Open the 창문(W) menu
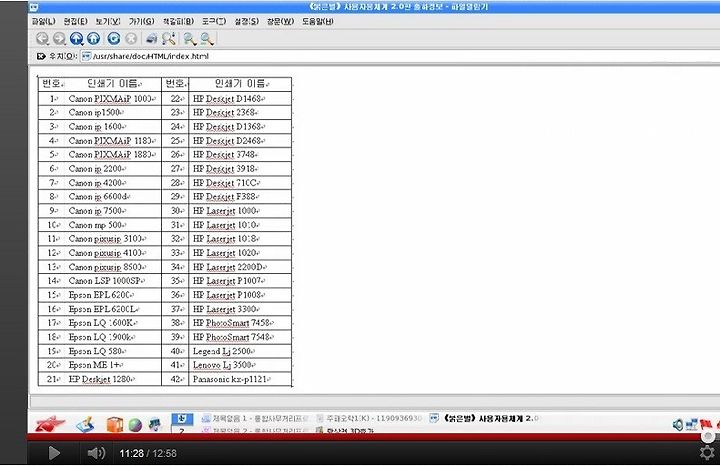The height and width of the screenshot is (466, 720). click(x=280, y=21)
